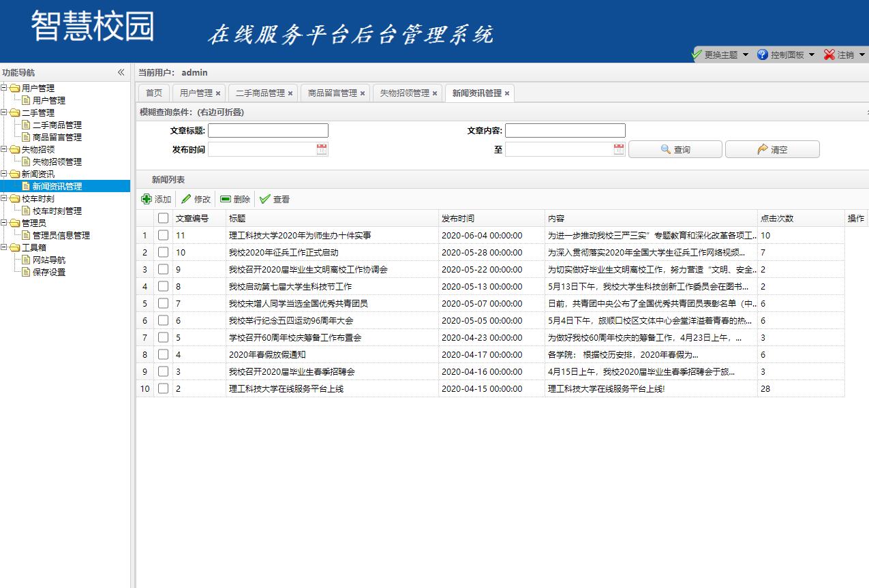Toggle the select-all checkbox in the table header
Screen dimensions: 869x588
point(163,218)
